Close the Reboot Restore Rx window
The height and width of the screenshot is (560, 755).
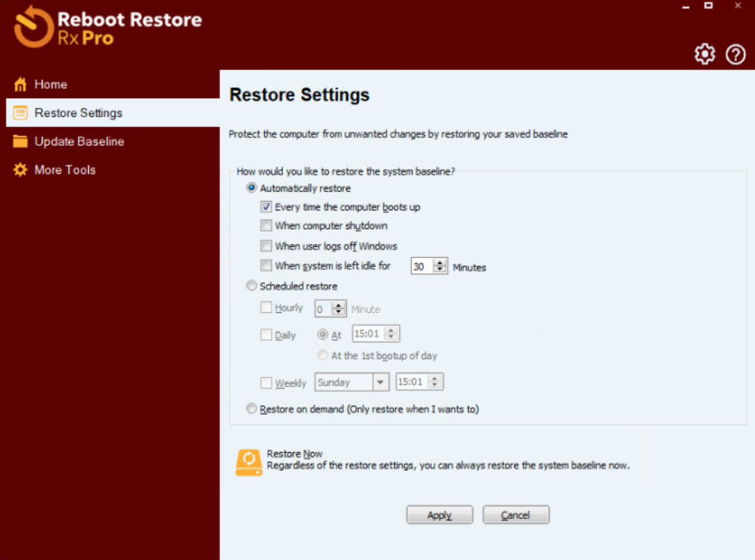pyautogui.click(x=738, y=6)
